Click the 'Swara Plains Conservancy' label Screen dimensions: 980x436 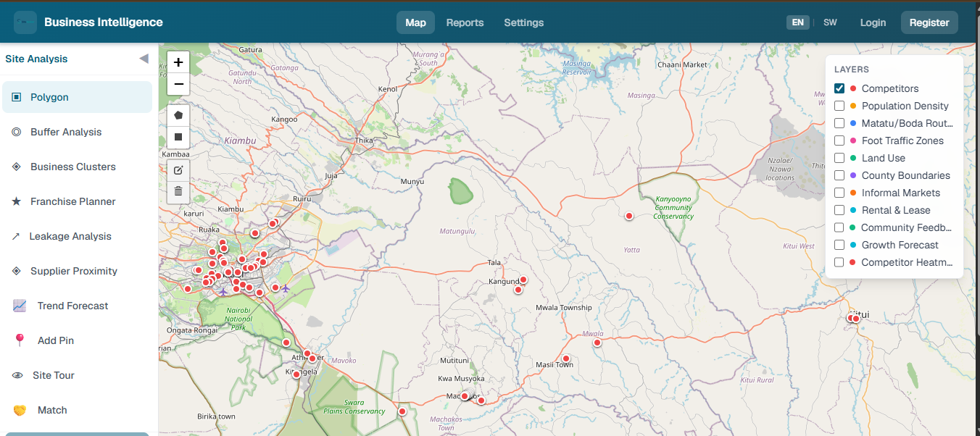[354, 406]
